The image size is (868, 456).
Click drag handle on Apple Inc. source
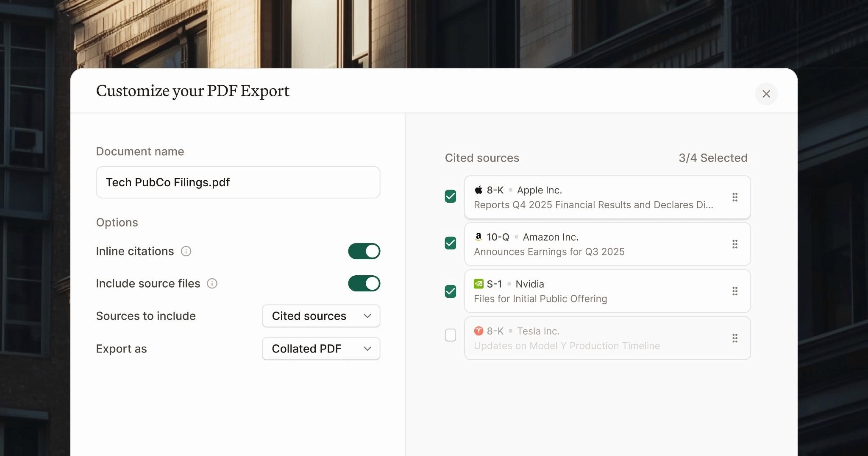click(x=735, y=197)
